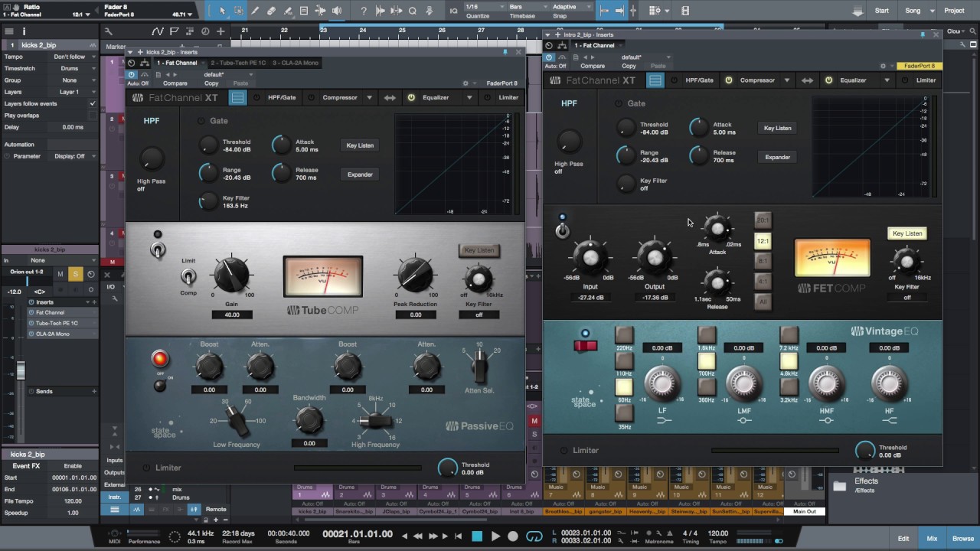Open Compressor model dropdown in kicks window
The image size is (980, 551).
[x=369, y=97]
